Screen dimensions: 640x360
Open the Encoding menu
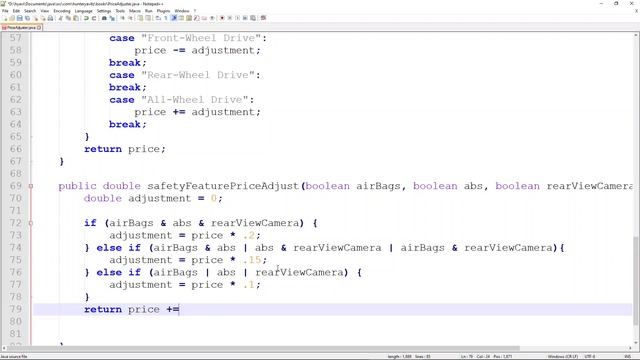pyautogui.click(x=62, y=11)
